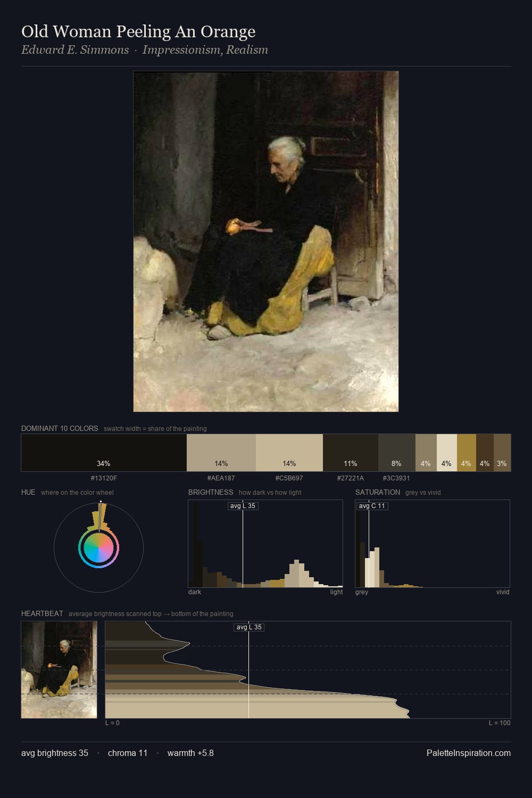Click the hex code #13120F
This screenshot has width=532, height=798.
click(104, 478)
